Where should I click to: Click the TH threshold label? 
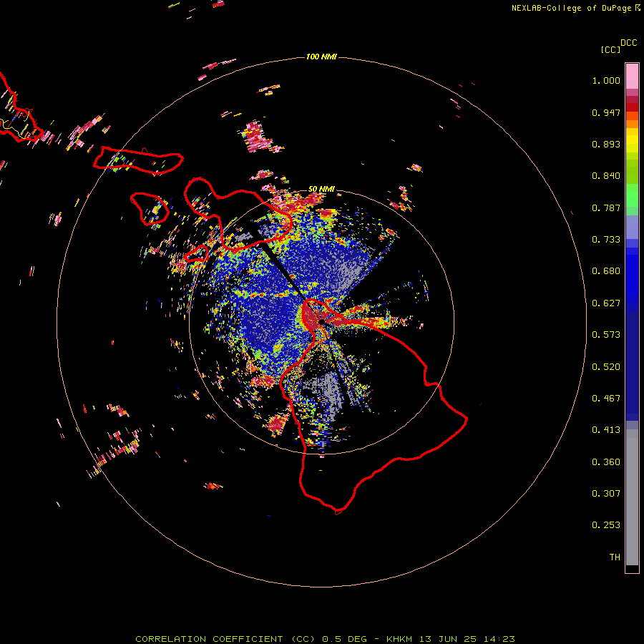click(615, 557)
